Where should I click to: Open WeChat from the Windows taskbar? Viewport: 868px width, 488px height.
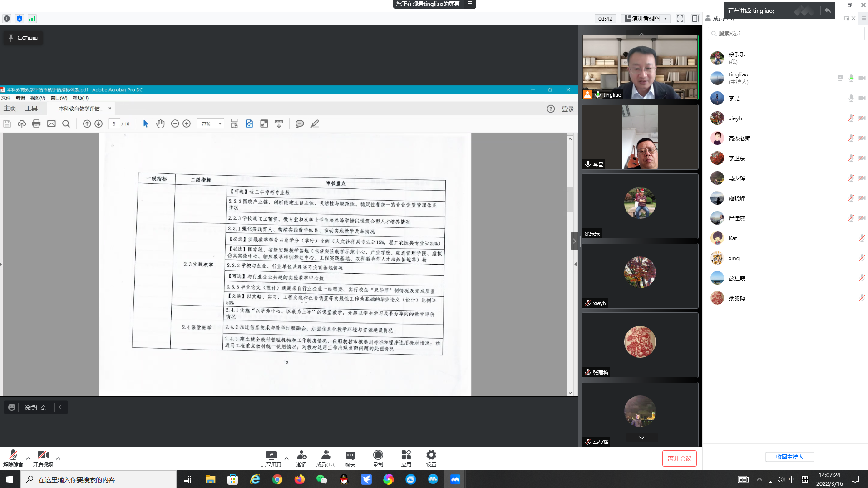tap(322, 479)
